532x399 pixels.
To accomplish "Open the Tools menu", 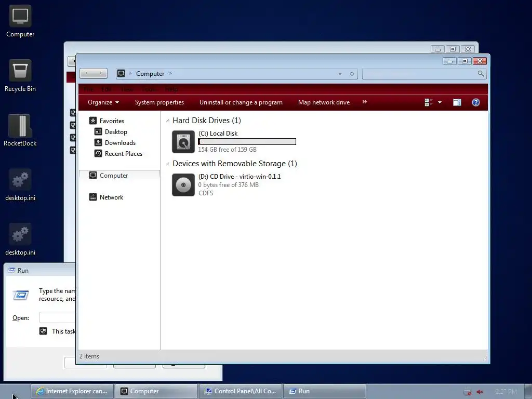I will coord(149,89).
